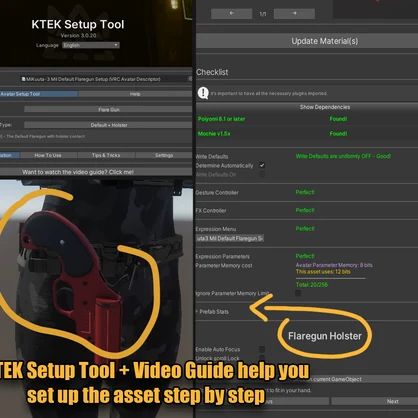
Task: Click the 1/1 page indicator
Action: (263, 14)
